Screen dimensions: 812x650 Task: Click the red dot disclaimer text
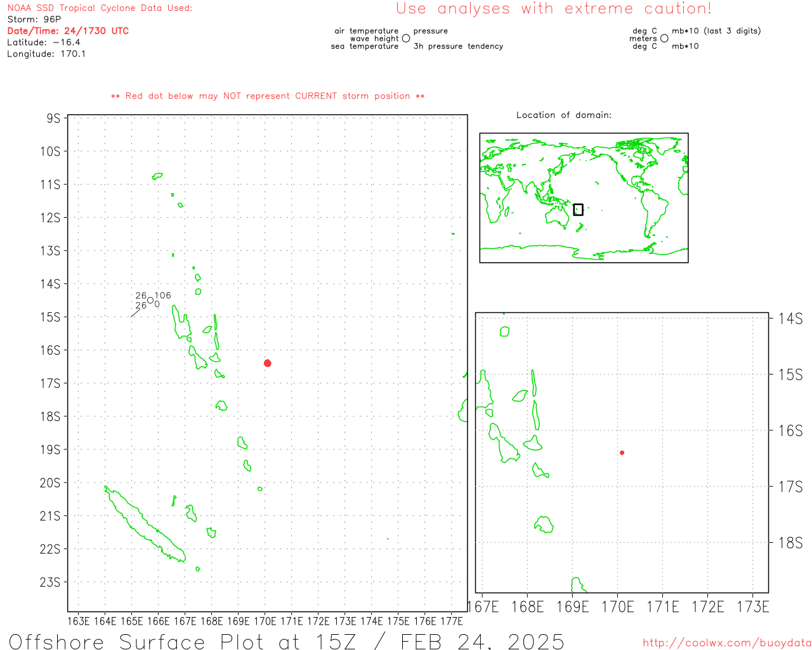click(x=268, y=96)
